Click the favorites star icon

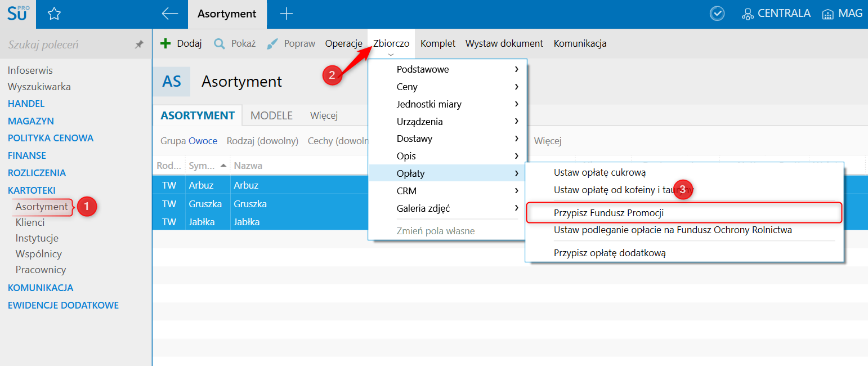54,14
